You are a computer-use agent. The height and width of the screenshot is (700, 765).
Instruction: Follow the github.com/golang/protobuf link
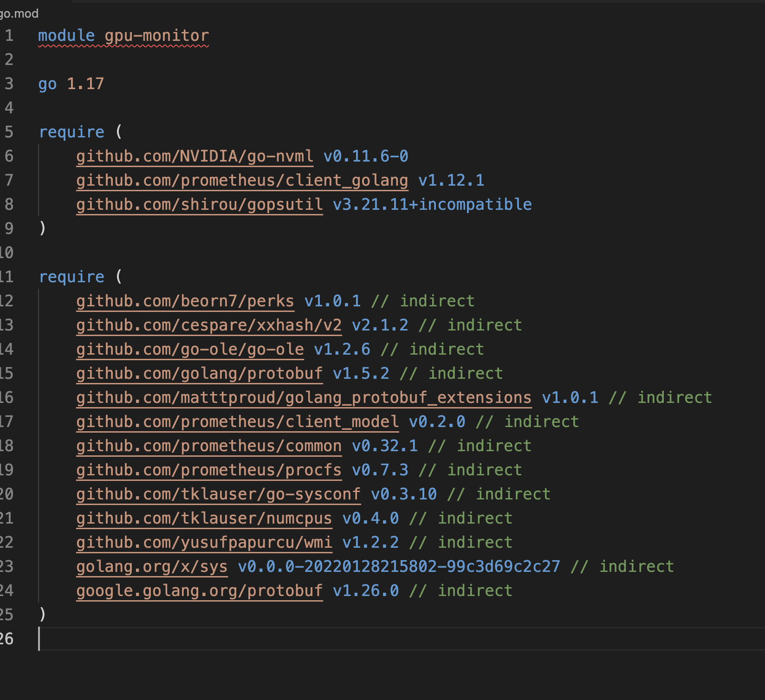[200, 374]
